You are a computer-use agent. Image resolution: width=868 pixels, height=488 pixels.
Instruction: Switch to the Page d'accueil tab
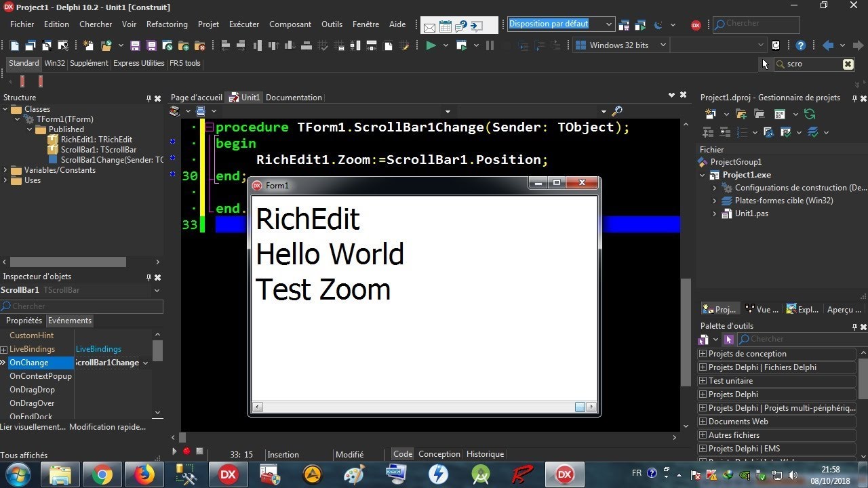click(x=197, y=98)
